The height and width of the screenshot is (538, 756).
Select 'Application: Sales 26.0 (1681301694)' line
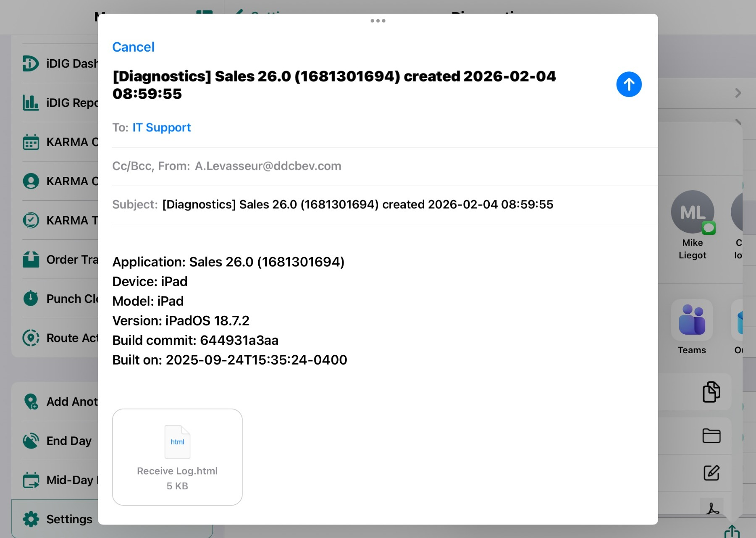point(228,262)
